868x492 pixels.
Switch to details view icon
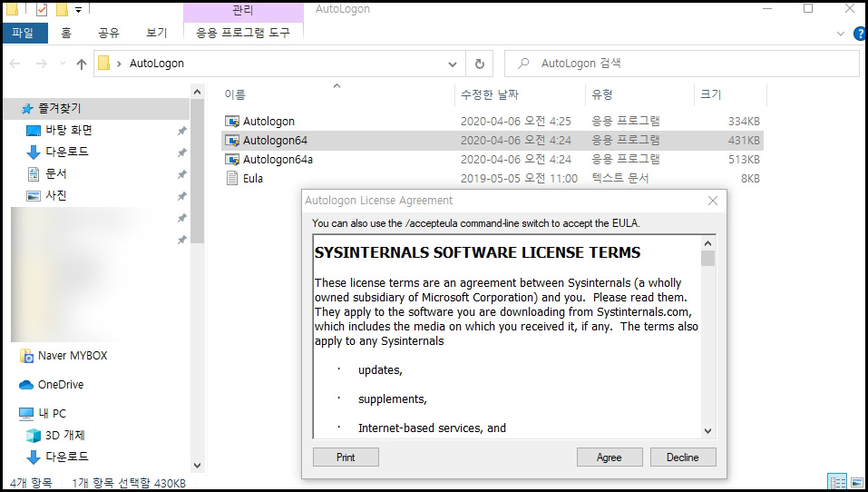837,481
